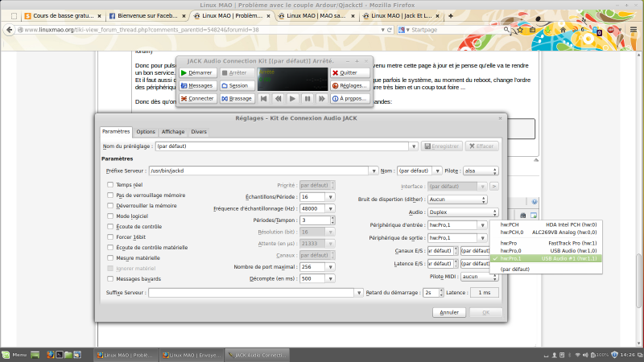This screenshot has height=362, width=644.
Task: Pause the JACK transport
Action: pyautogui.click(x=308, y=98)
